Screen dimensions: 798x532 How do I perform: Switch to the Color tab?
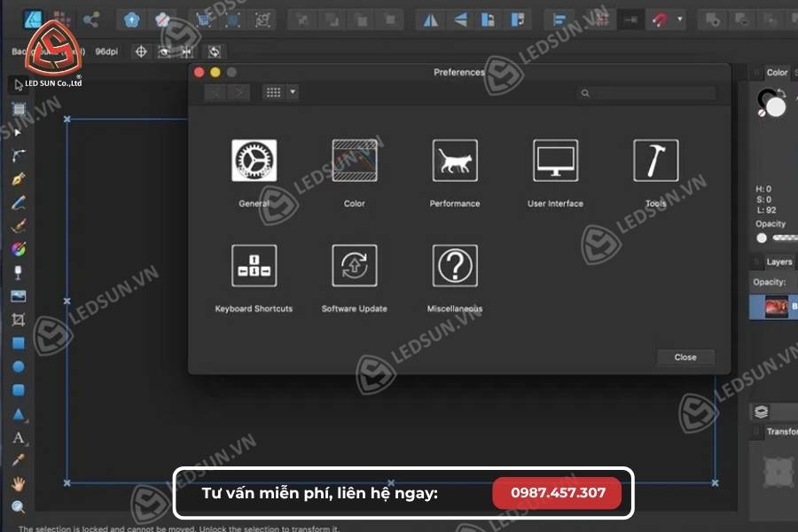[x=777, y=73]
